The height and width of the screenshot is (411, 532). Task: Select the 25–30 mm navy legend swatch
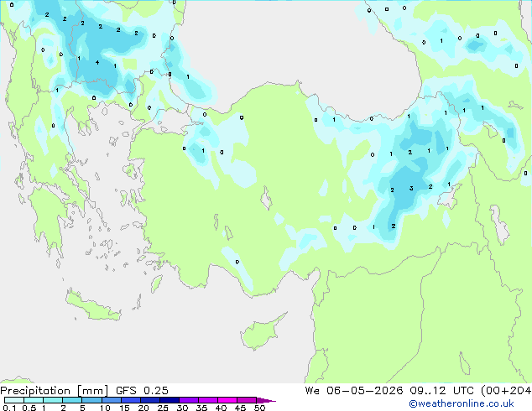tap(170, 400)
